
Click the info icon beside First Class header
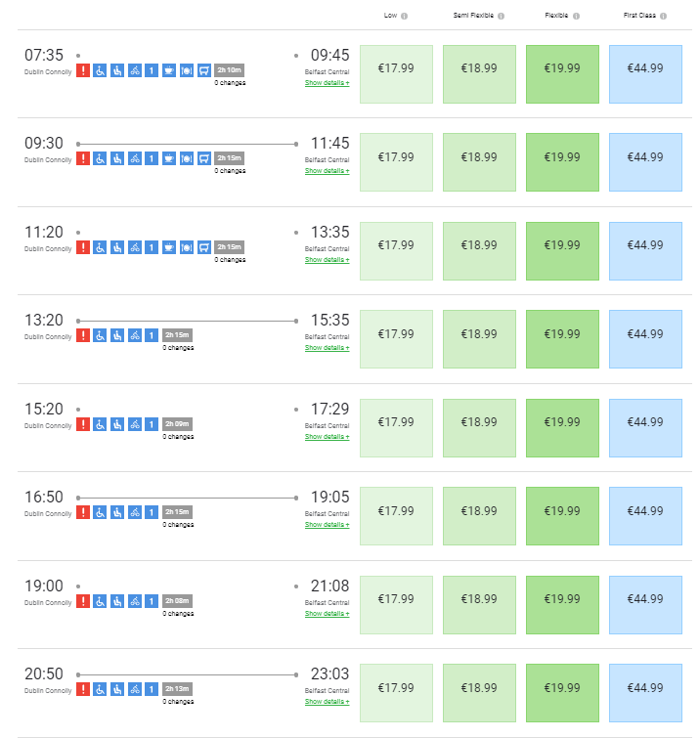pyautogui.click(x=664, y=17)
